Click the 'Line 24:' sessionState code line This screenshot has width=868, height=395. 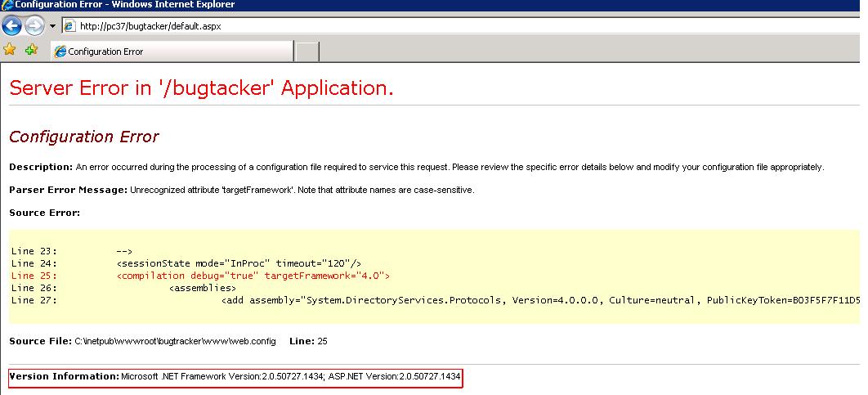pyautogui.click(x=186, y=263)
